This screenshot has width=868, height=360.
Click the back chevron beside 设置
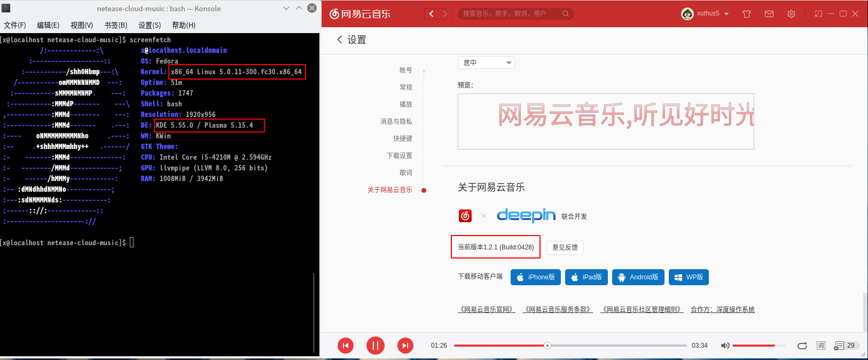[x=340, y=40]
